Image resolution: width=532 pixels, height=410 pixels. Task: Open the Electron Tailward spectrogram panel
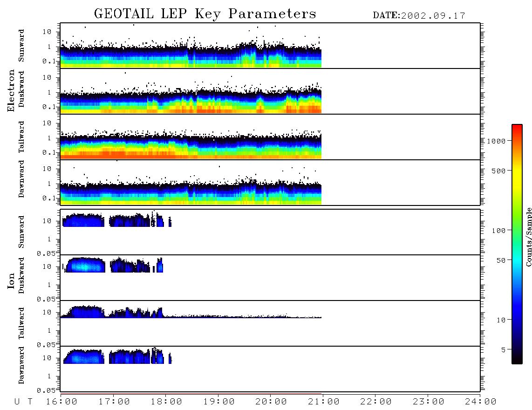coord(270,137)
